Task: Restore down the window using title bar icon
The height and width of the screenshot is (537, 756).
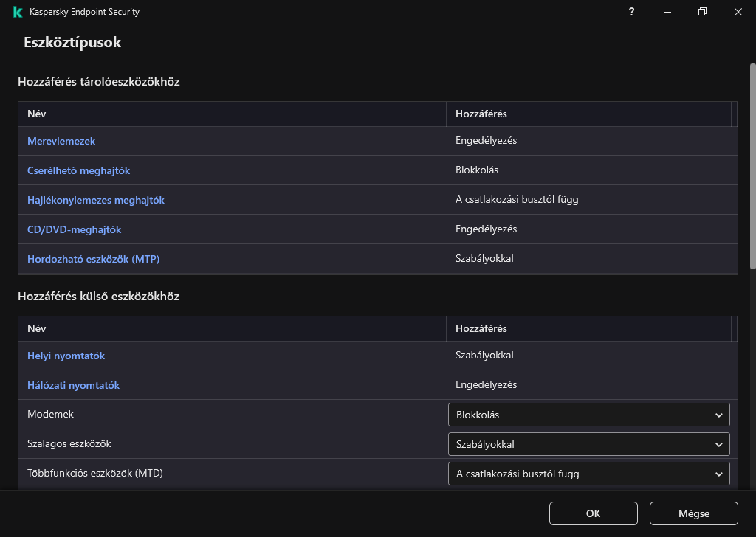Action: pos(702,12)
